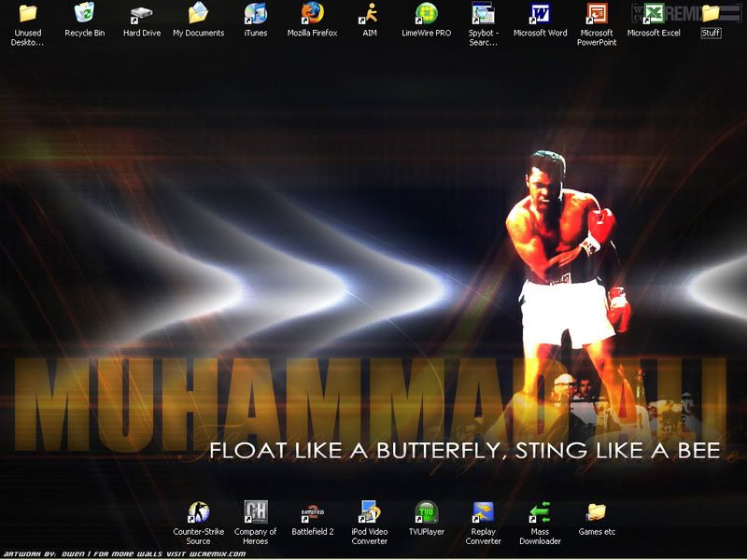Select the Battlefield 2 game icon
This screenshot has width=747, height=560.
(312, 511)
